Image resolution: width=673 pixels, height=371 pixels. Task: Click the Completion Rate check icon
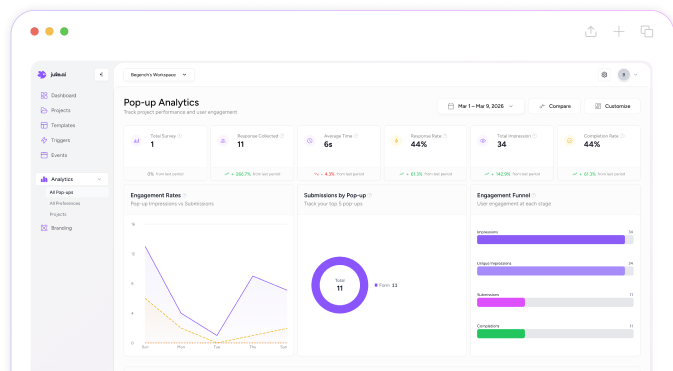coord(570,140)
